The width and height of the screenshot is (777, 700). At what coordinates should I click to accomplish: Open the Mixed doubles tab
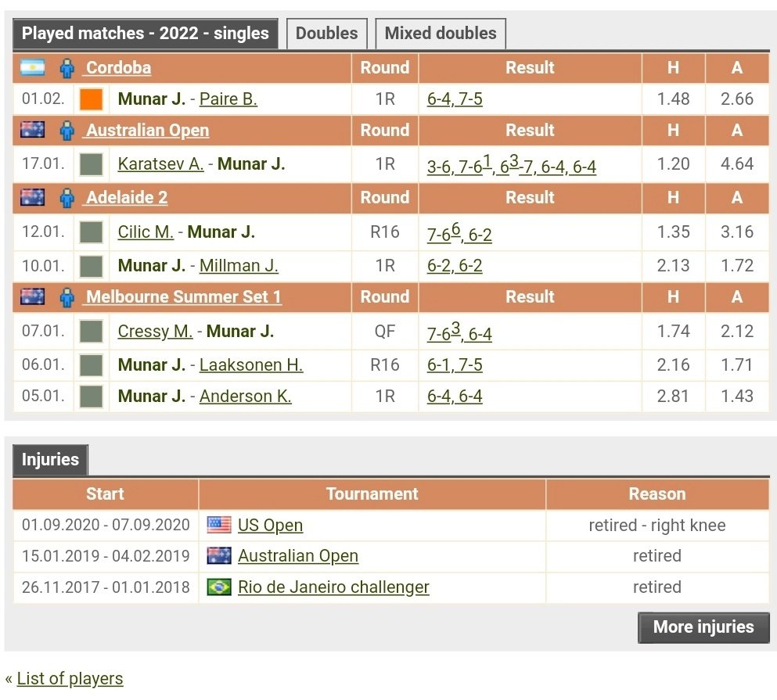click(x=440, y=34)
